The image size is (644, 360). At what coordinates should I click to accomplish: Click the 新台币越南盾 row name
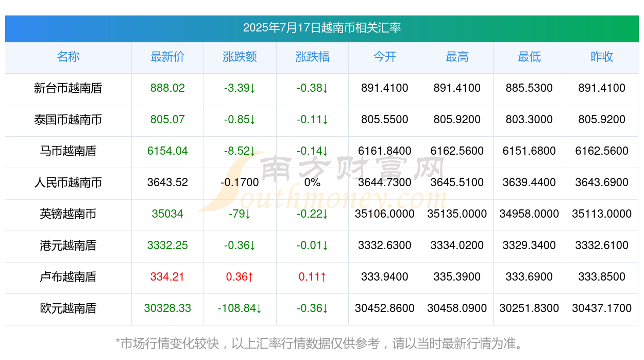68,88
